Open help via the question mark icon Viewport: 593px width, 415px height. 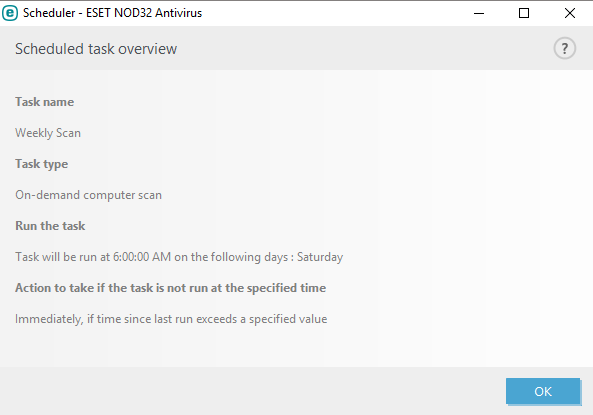[565, 48]
